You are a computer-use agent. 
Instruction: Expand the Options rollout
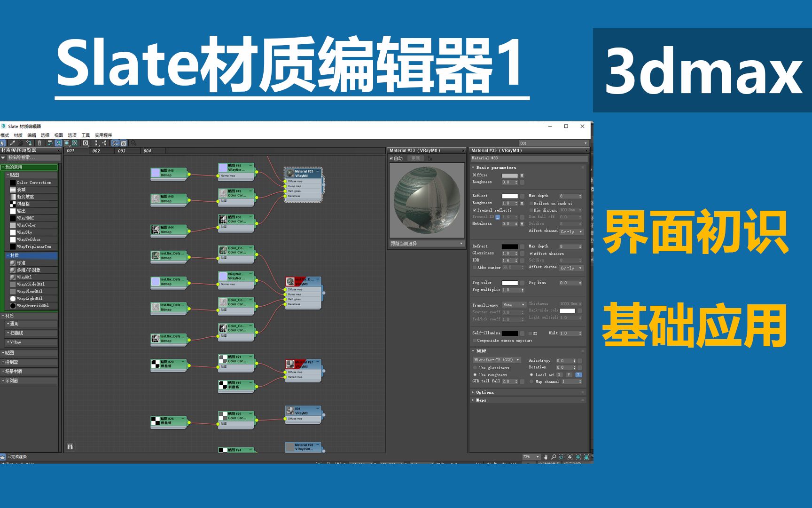[x=485, y=392]
